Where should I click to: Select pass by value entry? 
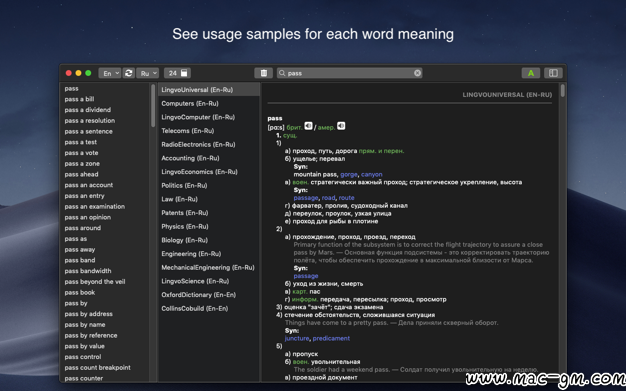tap(85, 346)
